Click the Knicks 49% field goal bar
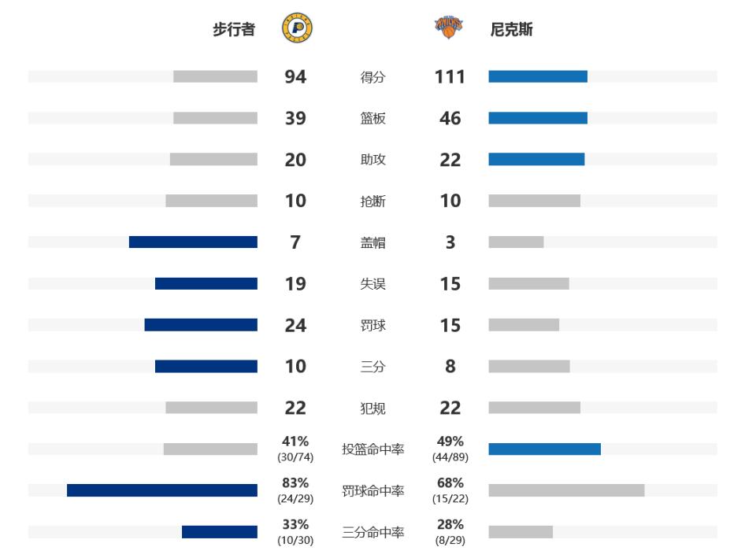The image size is (756, 558). point(544,449)
